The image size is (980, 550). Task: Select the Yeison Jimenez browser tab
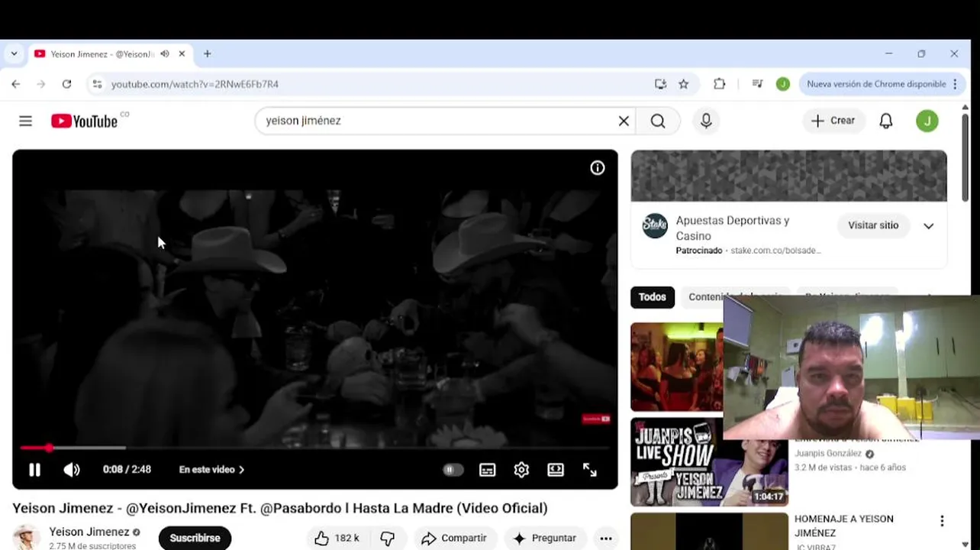pos(102,54)
